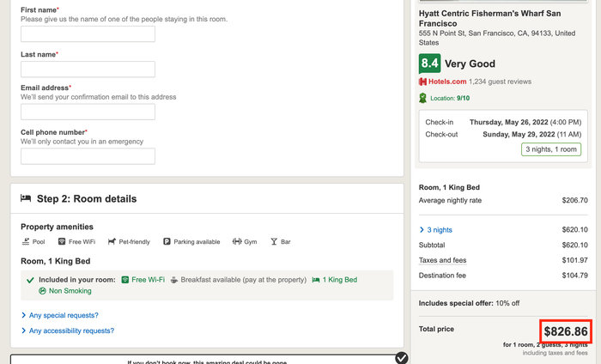Click the green Free Wi-Fi room icon

click(x=125, y=280)
